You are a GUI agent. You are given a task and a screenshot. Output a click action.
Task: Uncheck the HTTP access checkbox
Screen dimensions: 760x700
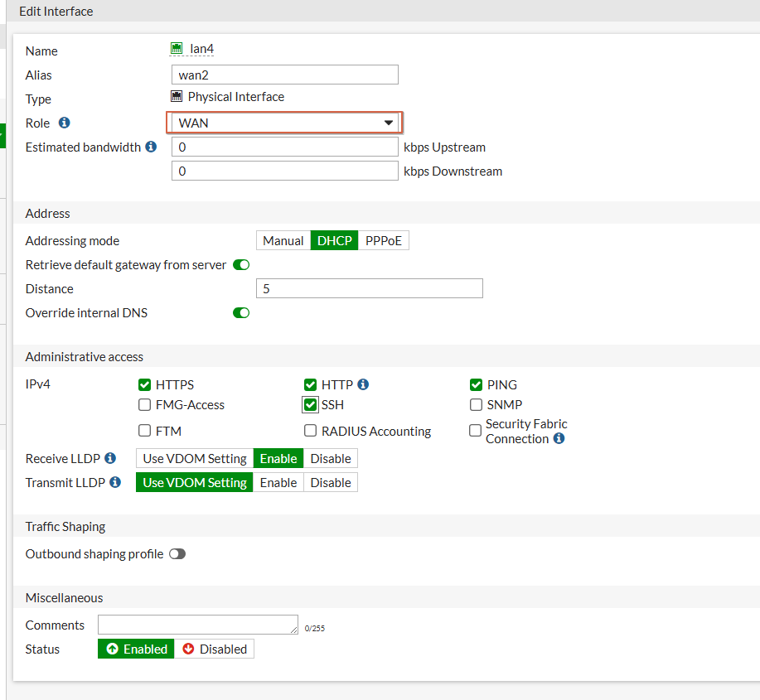click(x=310, y=384)
